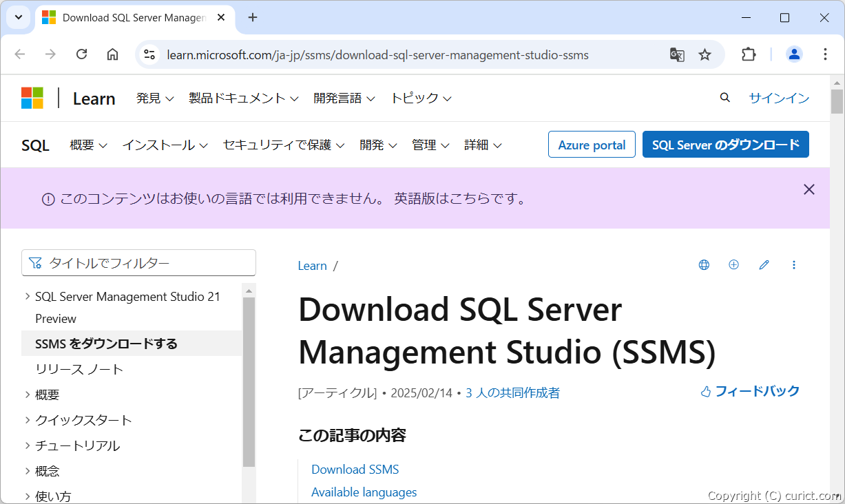Expand the 概要 navigation menu
The width and height of the screenshot is (845, 504).
(89, 145)
